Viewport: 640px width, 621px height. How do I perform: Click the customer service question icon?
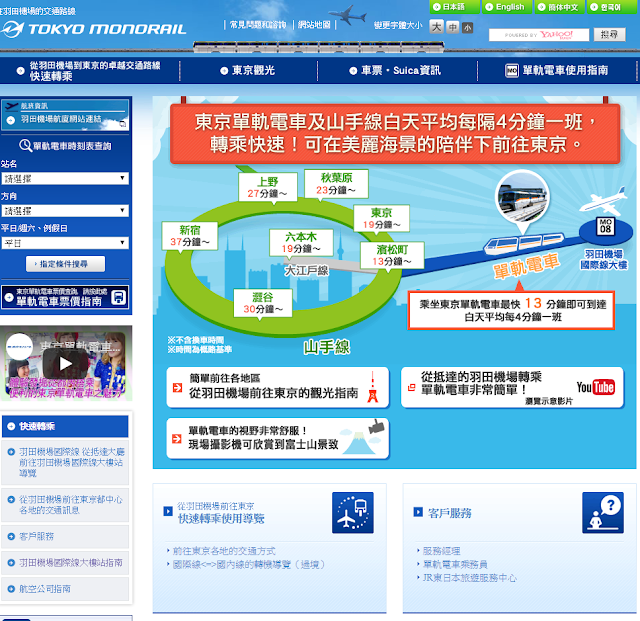coord(603,512)
